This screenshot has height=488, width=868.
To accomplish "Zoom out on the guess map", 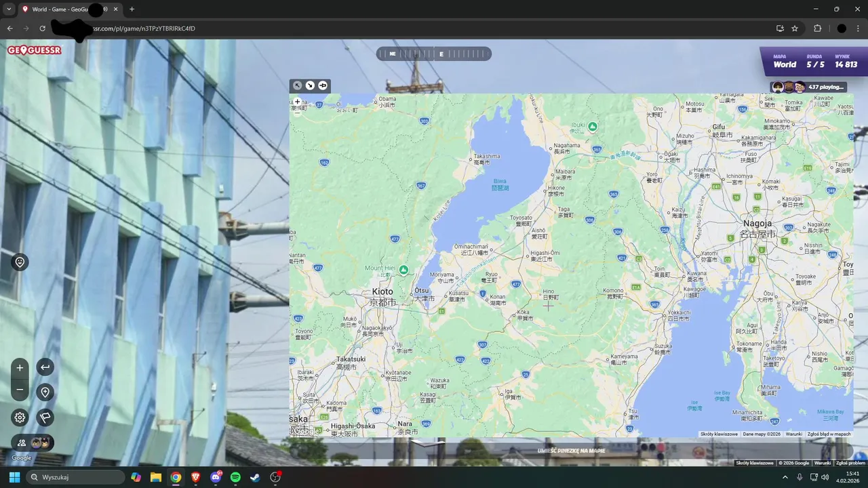I will [x=297, y=113].
